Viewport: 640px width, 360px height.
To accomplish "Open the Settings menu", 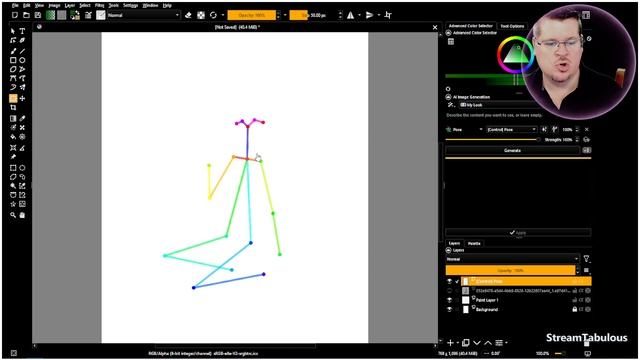I will point(131,5).
